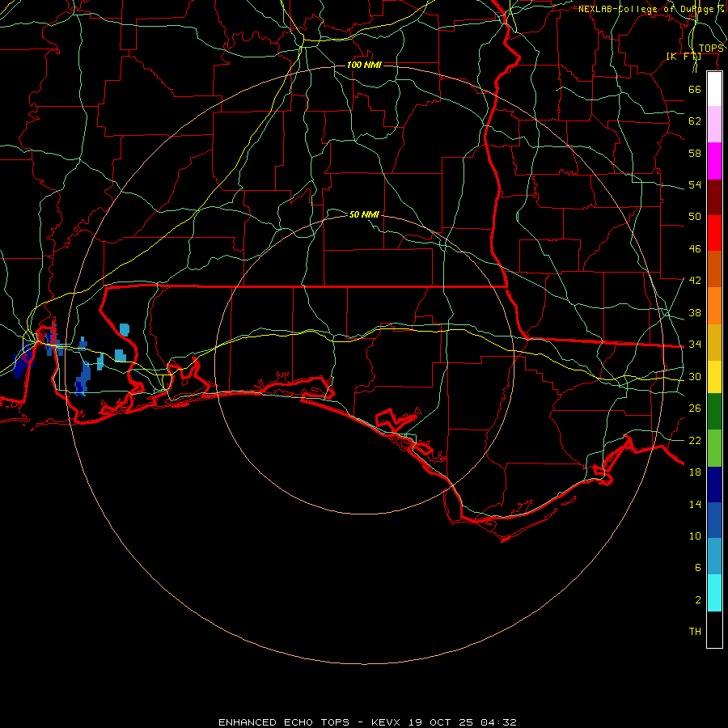Click the legend value '46'
The height and width of the screenshot is (728, 728).
695,249
